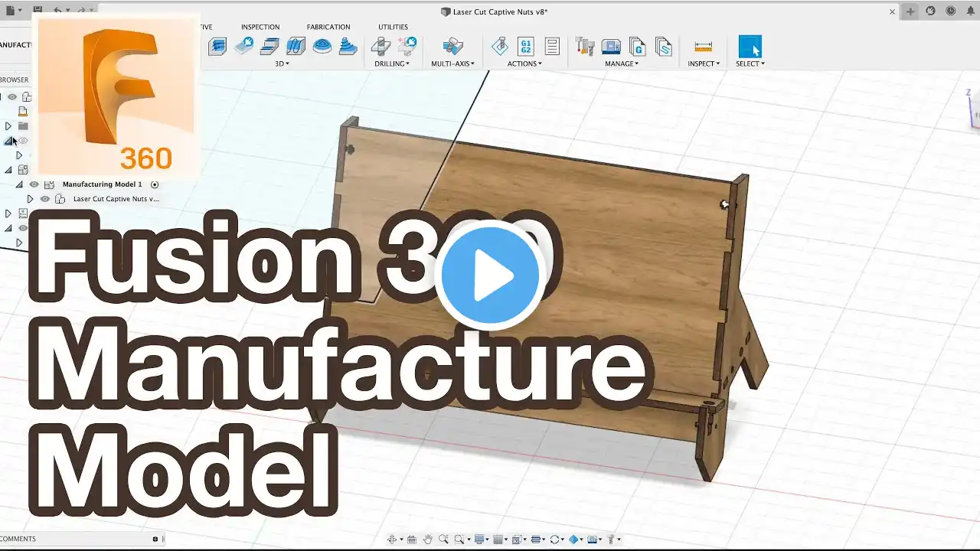980x551 pixels.
Task: Open the Post Process G1 G2 tool
Action: [526, 47]
